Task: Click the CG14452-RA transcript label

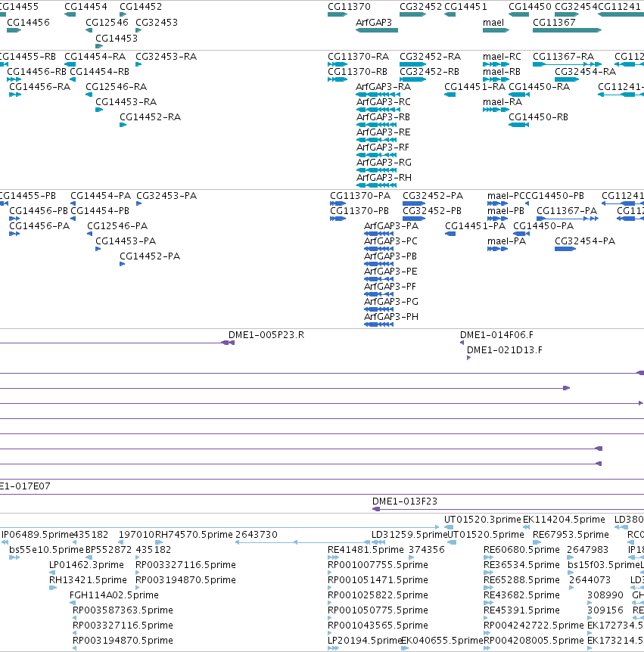Action: point(151,116)
